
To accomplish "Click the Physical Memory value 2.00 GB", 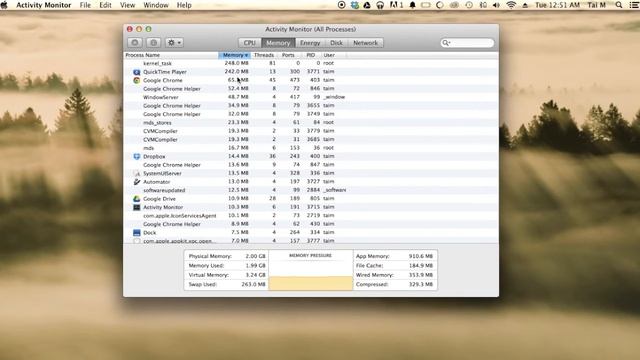I will [256, 256].
